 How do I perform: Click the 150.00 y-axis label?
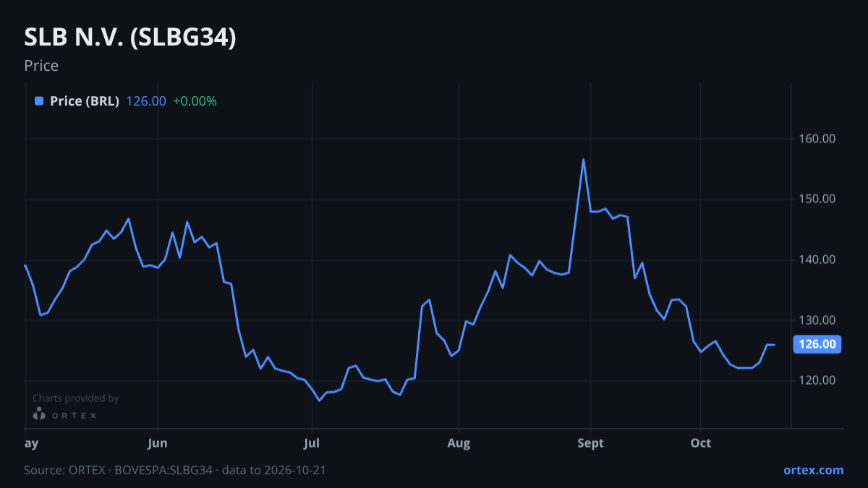pyautogui.click(x=819, y=199)
